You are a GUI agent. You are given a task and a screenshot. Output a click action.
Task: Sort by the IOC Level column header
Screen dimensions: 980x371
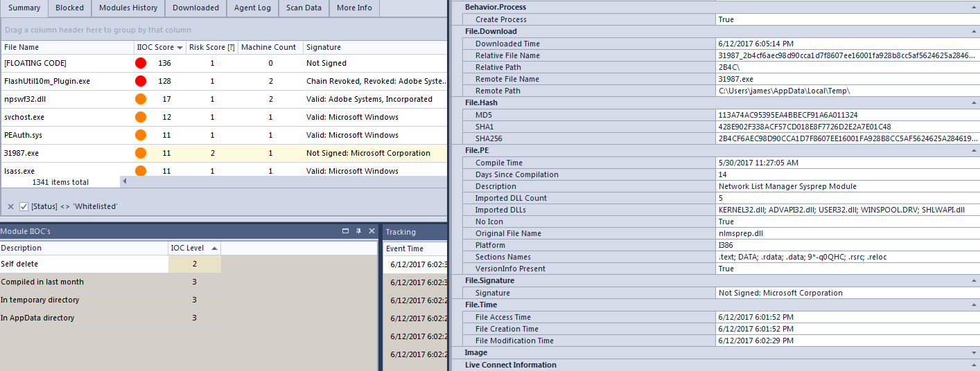[195, 248]
